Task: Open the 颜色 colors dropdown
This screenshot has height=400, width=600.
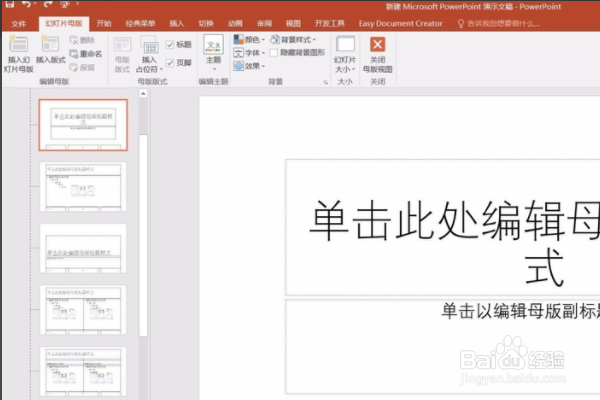Action: point(249,39)
